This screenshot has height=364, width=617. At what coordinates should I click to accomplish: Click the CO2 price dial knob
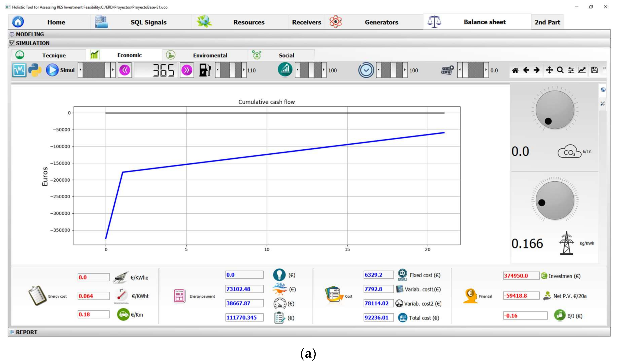pos(555,110)
